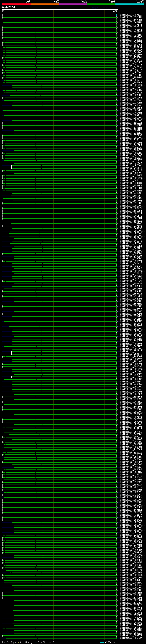Click the cyan ~100% legend segment
Screen dimensions: 146x644
130,4
